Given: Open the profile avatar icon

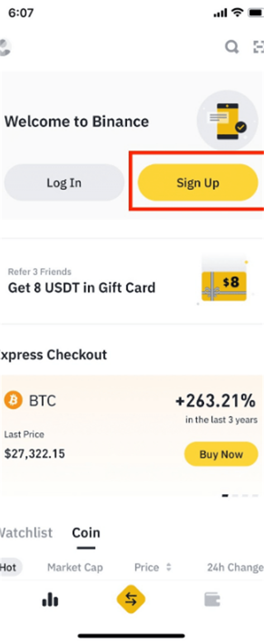Looking at the screenshot, I should (5, 47).
